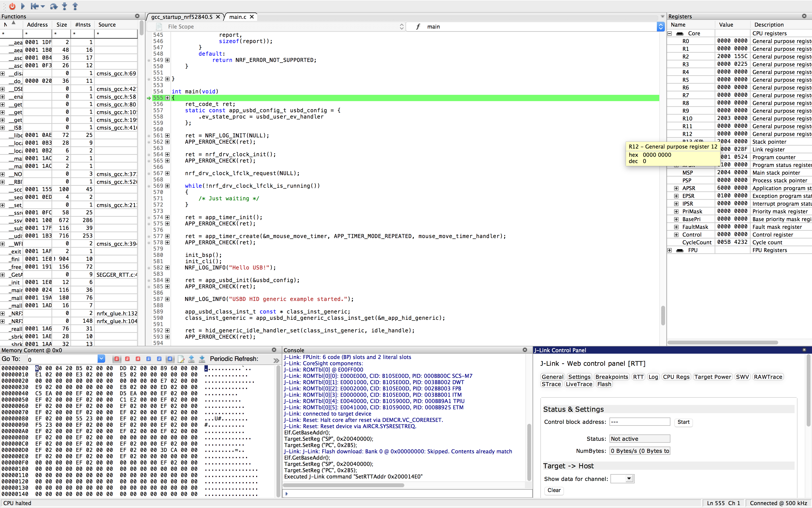812x508 pixels.
Task: Open J-Link Breakpoints tab
Action: pos(612,377)
